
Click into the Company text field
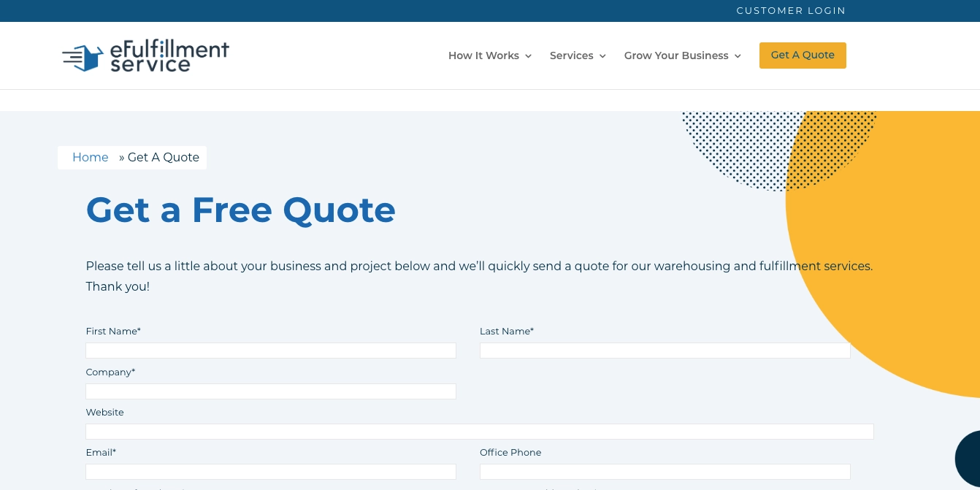tap(270, 391)
